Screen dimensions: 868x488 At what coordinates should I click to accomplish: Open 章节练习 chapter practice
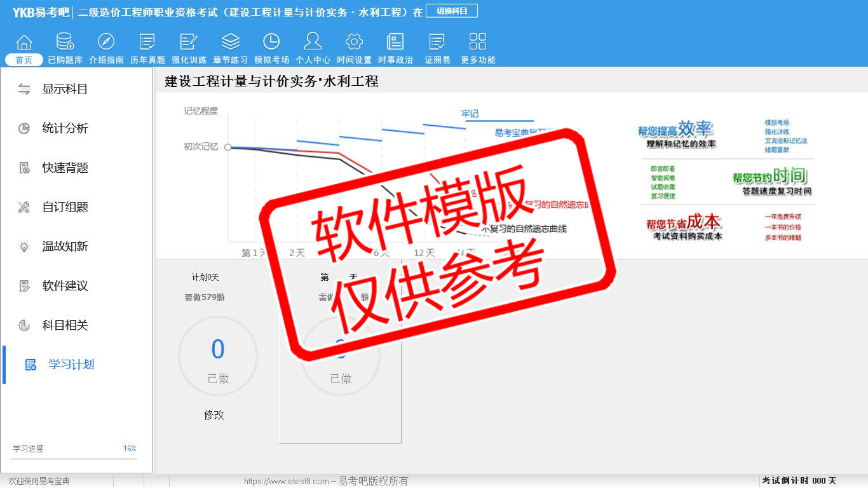(230, 43)
